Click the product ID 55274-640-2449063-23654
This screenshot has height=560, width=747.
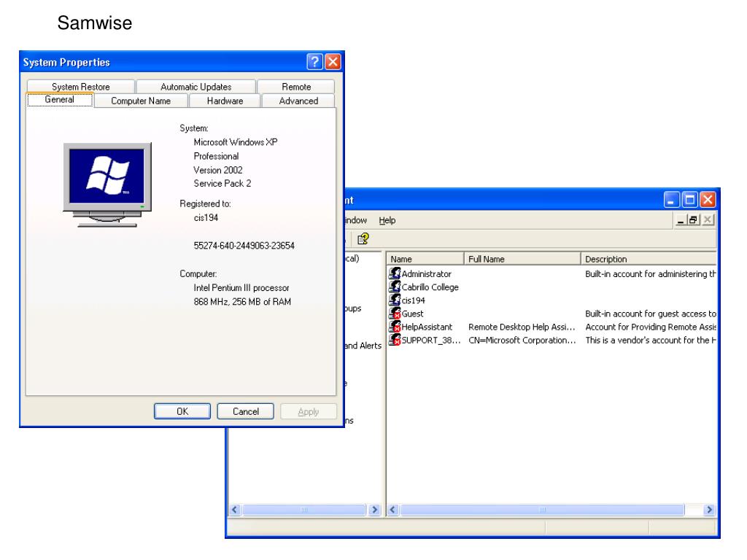click(244, 246)
